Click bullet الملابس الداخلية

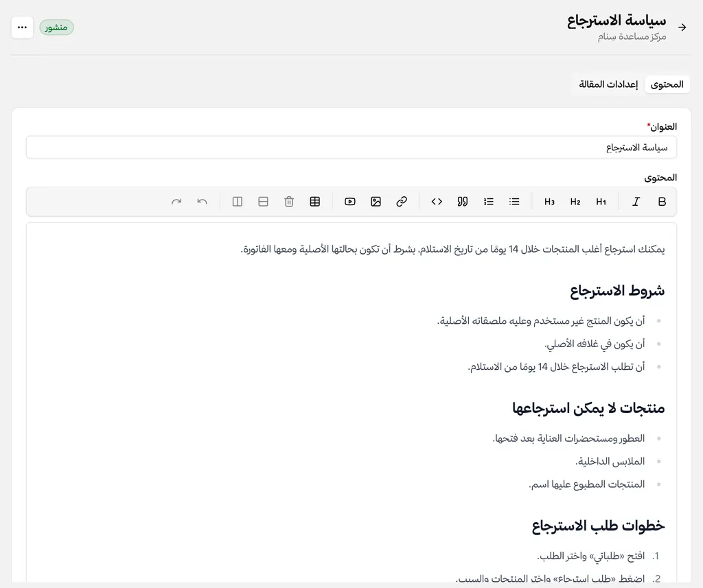pyautogui.click(x=610, y=461)
